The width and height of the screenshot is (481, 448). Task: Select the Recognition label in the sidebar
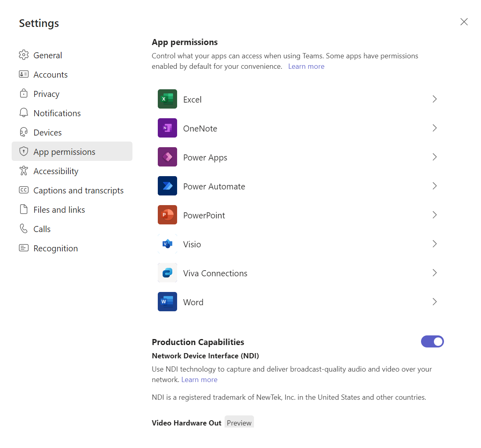click(56, 249)
